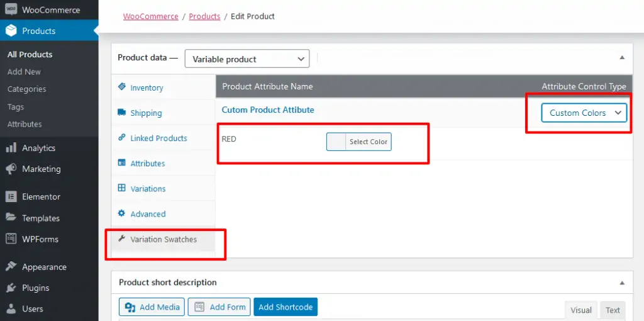Image resolution: width=644 pixels, height=321 pixels.
Task: Open the Products sidebar menu
Action: (x=49, y=31)
